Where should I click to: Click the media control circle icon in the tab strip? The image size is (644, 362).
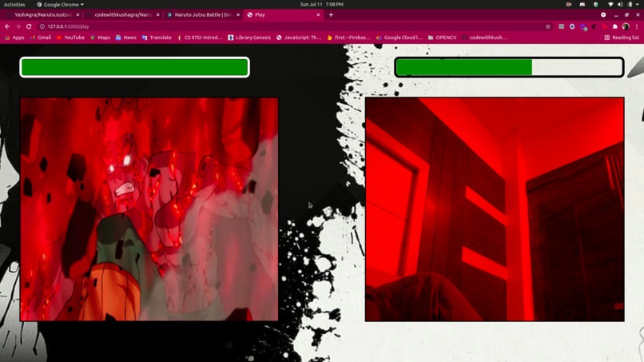(x=603, y=15)
